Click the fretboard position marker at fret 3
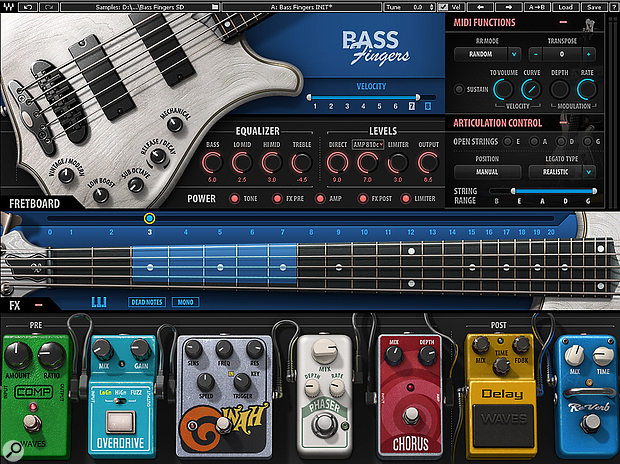 pos(149,218)
